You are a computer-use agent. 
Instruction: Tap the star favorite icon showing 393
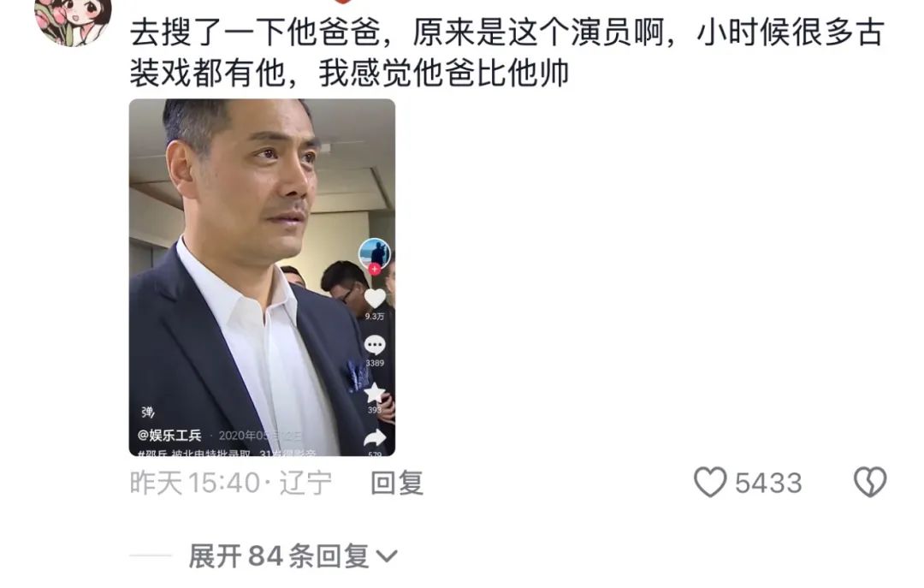click(x=374, y=393)
